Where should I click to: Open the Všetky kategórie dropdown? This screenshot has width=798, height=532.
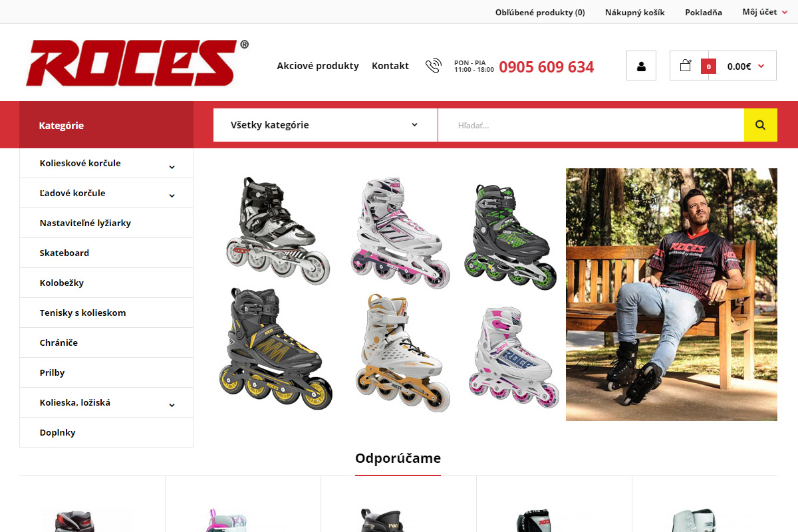coord(325,125)
